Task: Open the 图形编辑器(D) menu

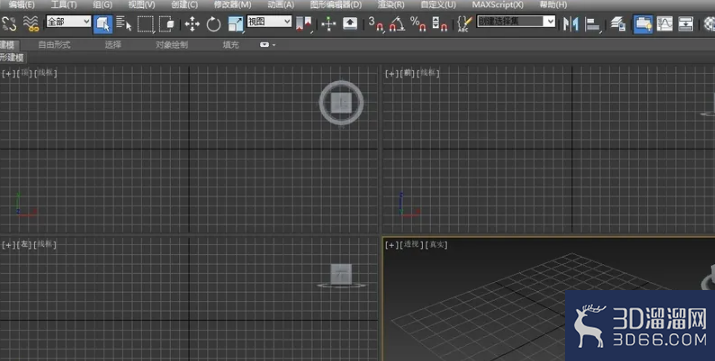Action: 336,5
